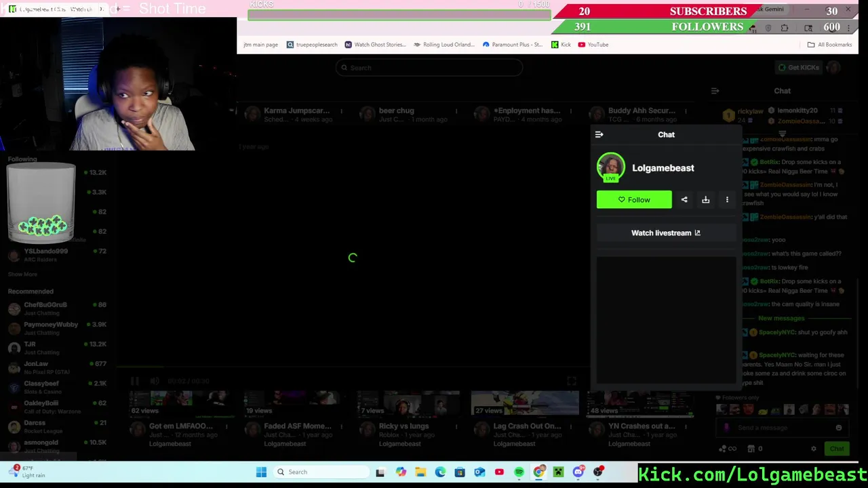Open the beer chug video title
Viewport: 868px width, 488px height.
pos(396,110)
